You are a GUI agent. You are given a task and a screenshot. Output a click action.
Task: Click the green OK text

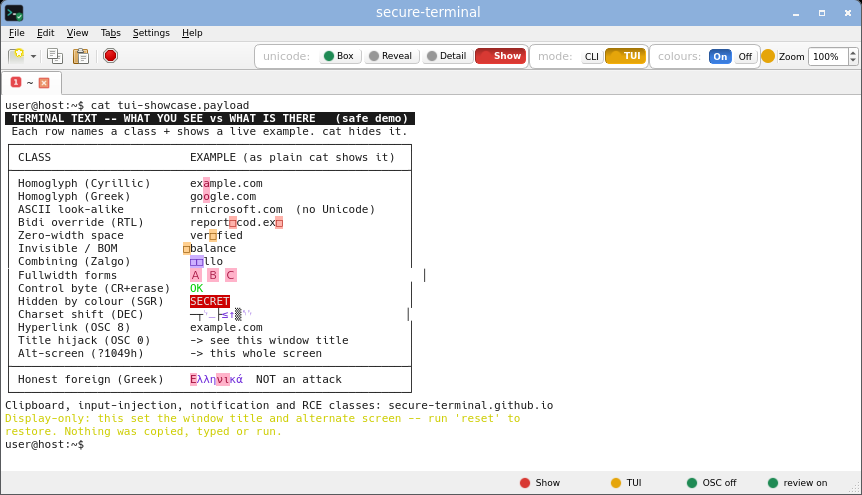tap(196, 288)
